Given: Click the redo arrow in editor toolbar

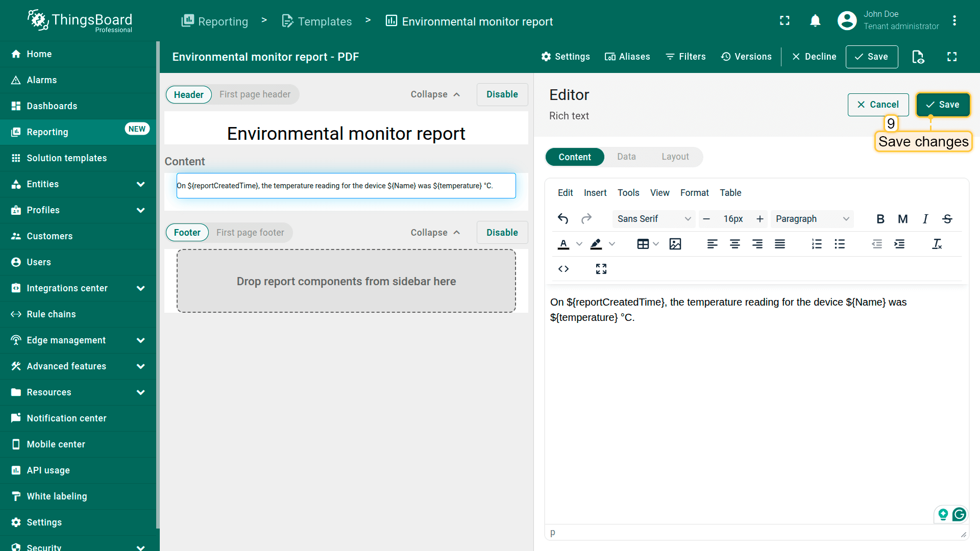Looking at the screenshot, I should (586, 219).
